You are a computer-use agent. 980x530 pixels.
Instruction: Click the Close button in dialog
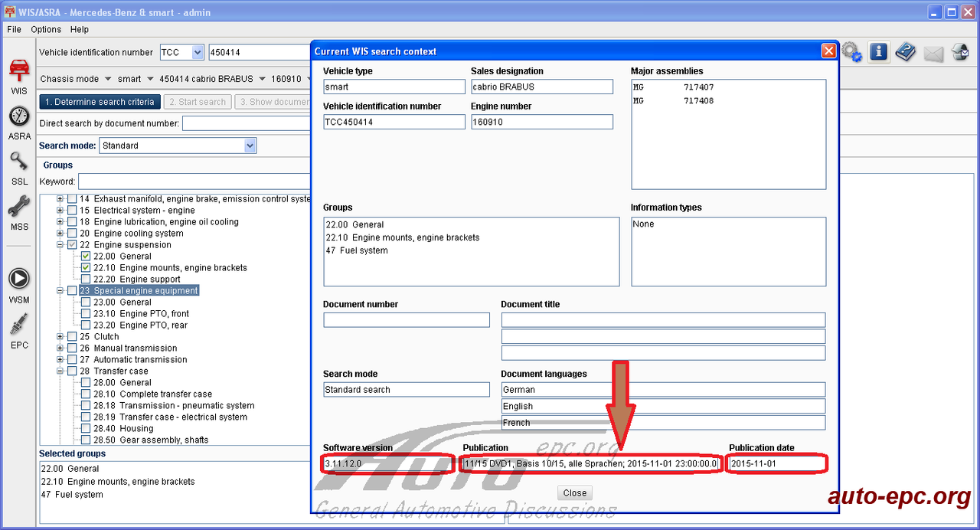[x=575, y=493]
